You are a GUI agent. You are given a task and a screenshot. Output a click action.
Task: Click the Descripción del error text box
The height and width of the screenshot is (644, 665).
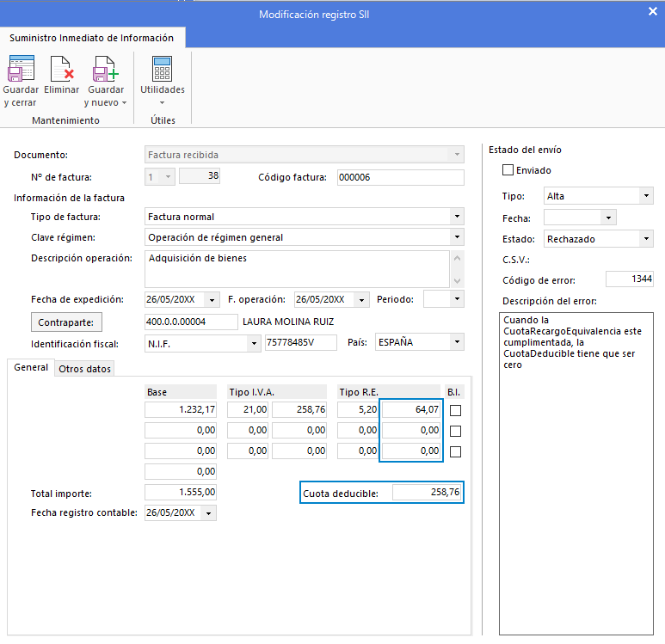point(576,474)
